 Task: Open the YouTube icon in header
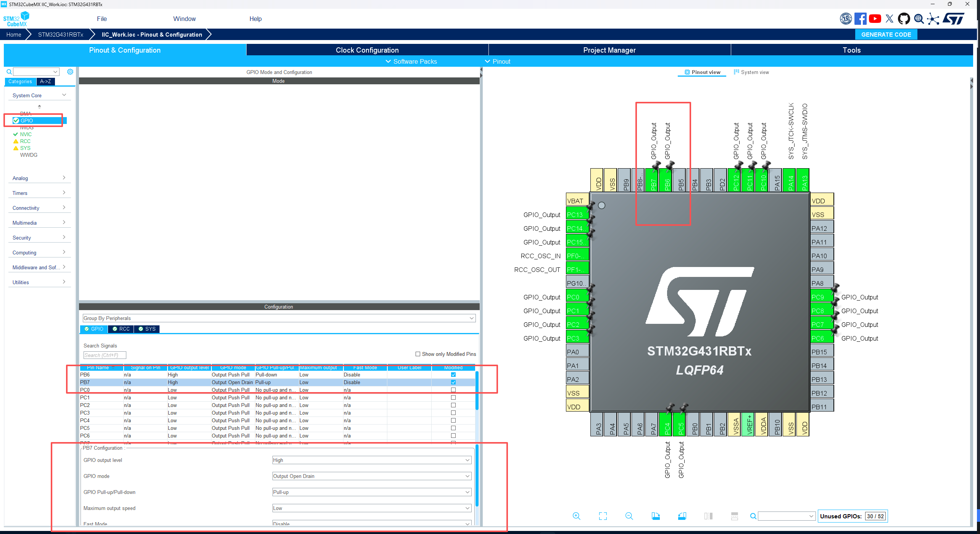[875, 19]
